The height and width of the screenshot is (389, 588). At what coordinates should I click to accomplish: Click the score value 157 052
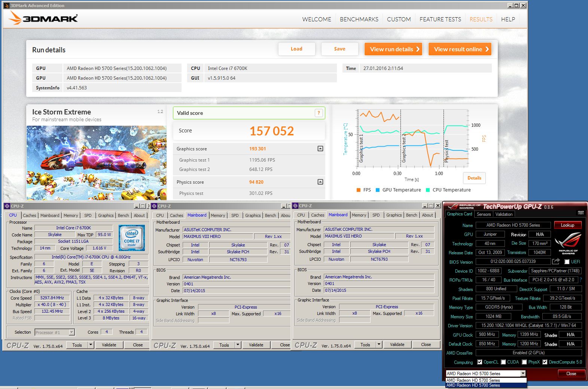click(272, 131)
